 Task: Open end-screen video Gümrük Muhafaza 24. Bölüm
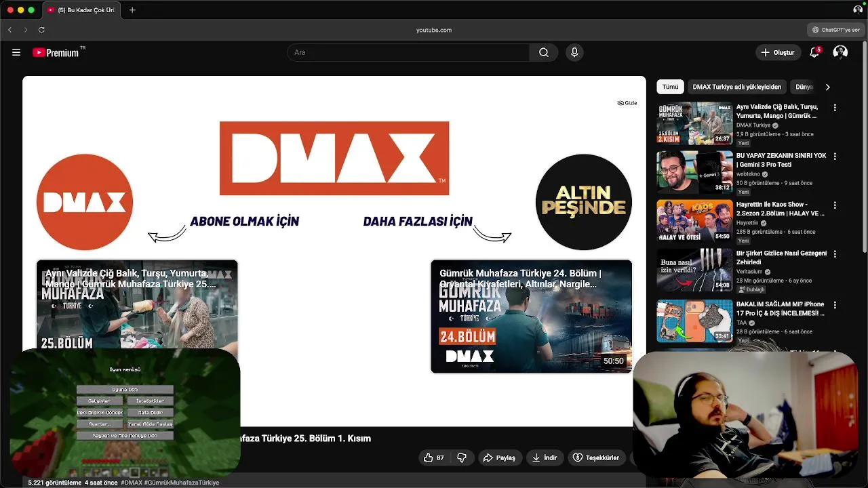point(531,316)
